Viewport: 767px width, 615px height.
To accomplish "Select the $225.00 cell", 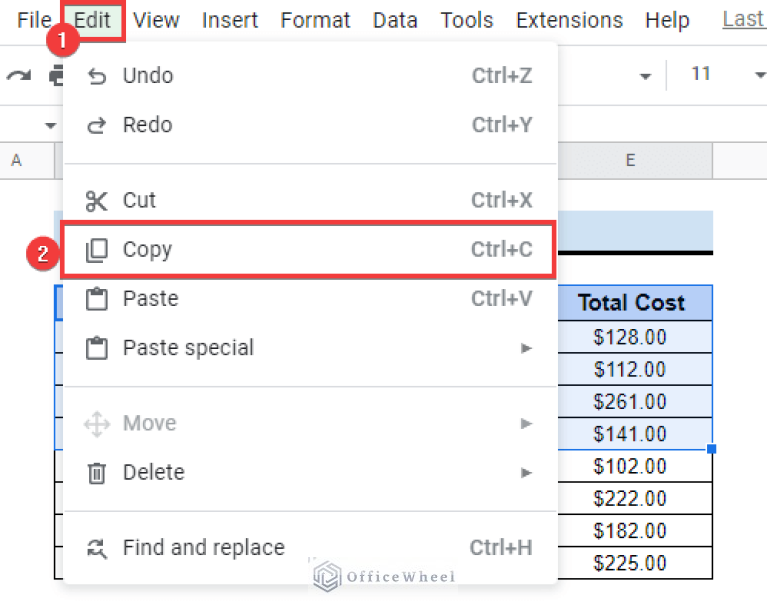I will pos(634,563).
